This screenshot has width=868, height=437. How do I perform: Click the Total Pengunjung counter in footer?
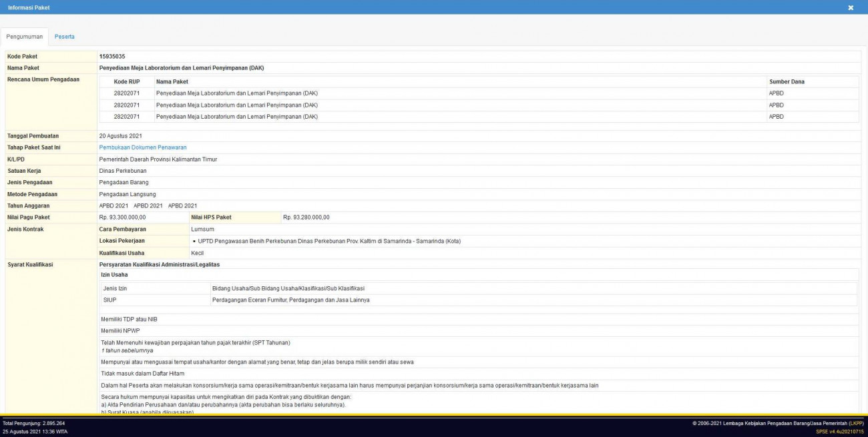pyautogui.click(x=34, y=423)
